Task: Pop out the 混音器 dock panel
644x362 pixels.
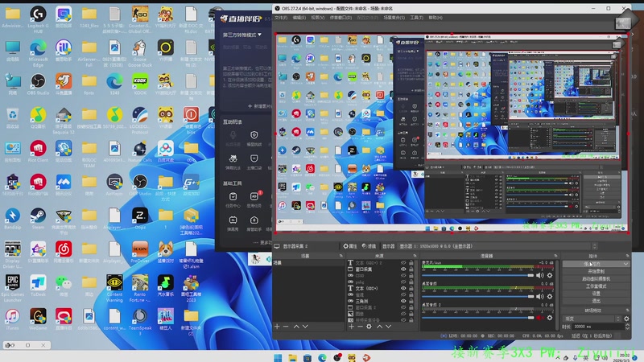Action: pos(555,256)
